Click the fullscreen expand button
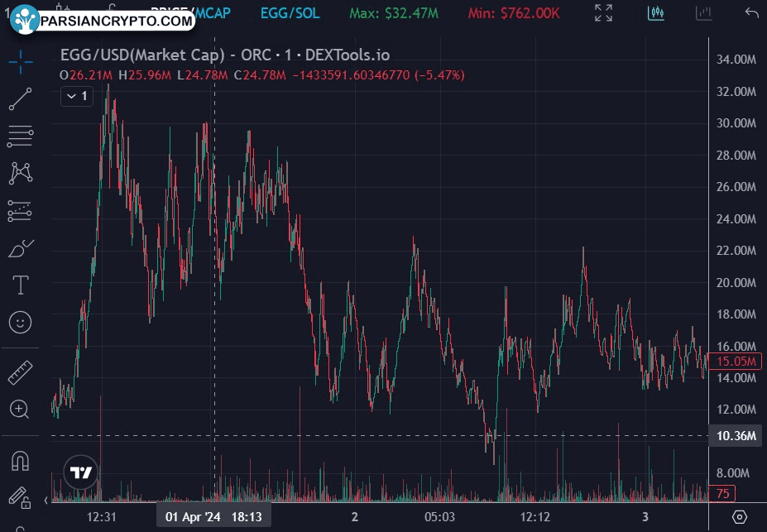Screen dimensions: 767x532 (x=604, y=13)
